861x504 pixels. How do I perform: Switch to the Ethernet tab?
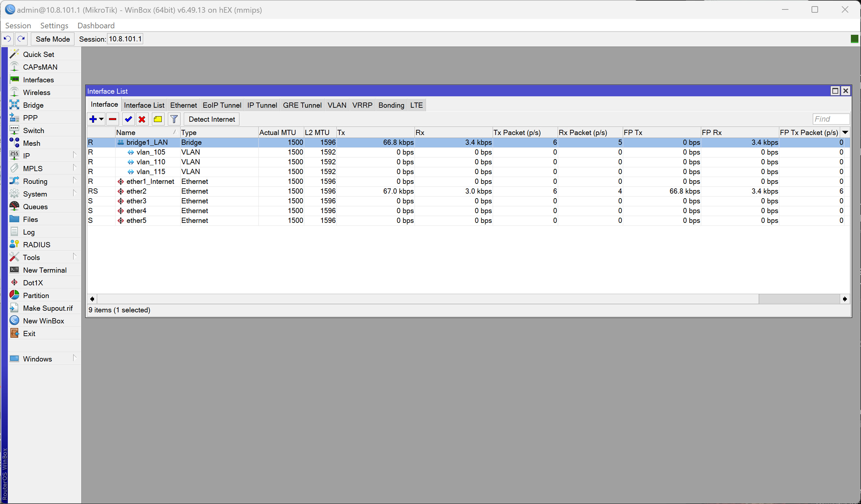183,105
